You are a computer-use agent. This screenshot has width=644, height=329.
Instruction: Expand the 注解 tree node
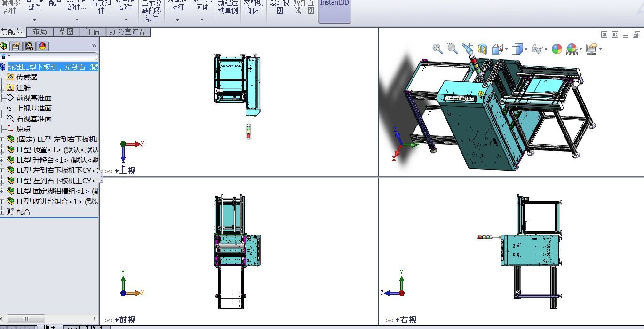pos(2,87)
